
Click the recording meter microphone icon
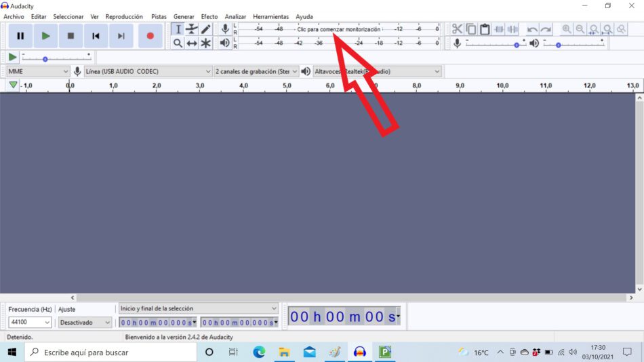[225, 28]
